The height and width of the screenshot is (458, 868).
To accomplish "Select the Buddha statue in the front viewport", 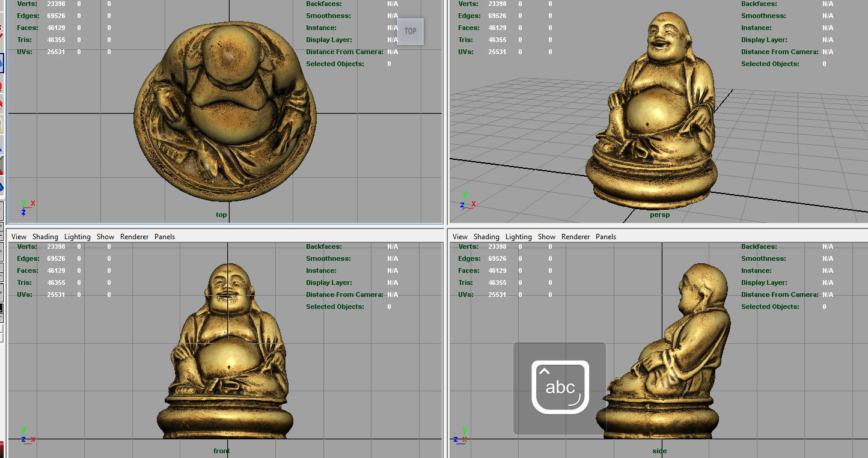I will point(225,352).
